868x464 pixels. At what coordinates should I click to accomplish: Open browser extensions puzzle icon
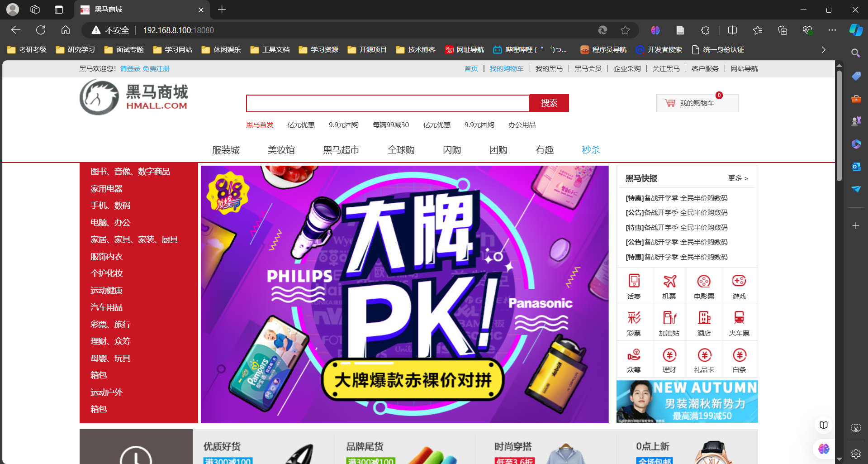[x=705, y=30]
